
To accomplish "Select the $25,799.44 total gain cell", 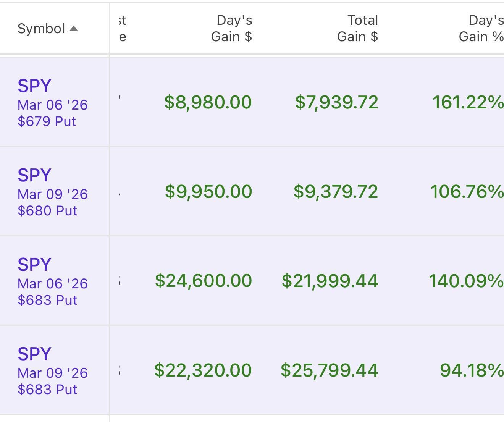I will pyautogui.click(x=330, y=370).
